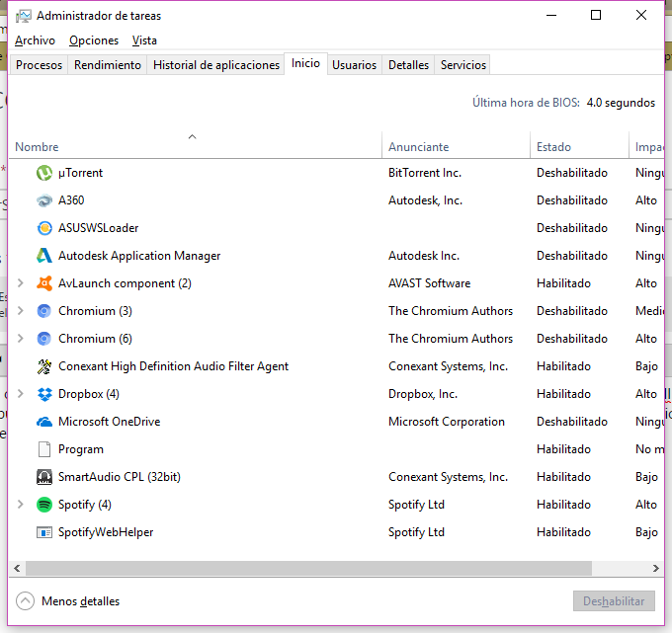Viewport: 672px width, 633px height.
Task: Click Alto impact in the Spotify (4) row
Action: (x=646, y=505)
